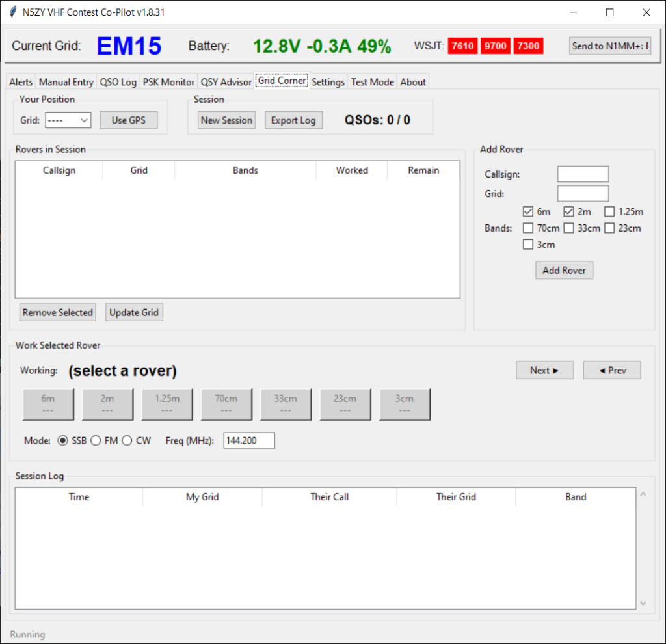The height and width of the screenshot is (644, 666).
Task: Go to the previous rover
Action: click(x=611, y=370)
